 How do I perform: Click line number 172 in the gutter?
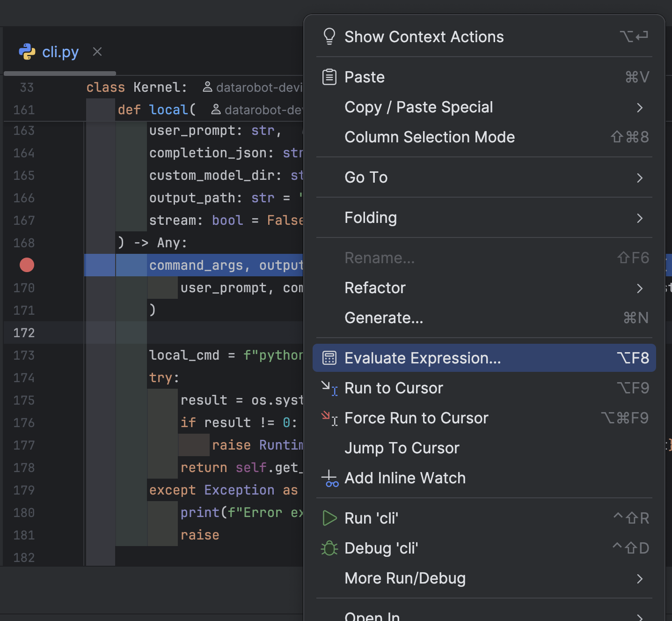tap(24, 333)
